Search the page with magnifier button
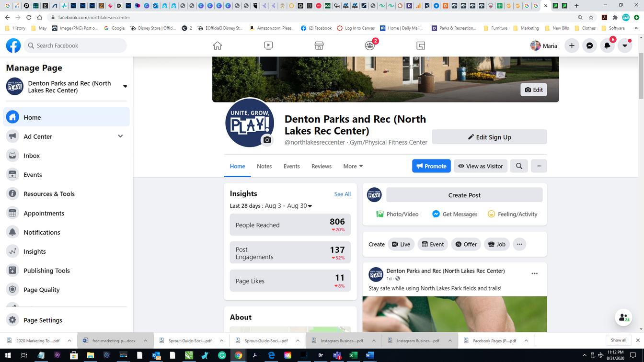This screenshot has width=644, height=362. [x=519, y=166]
